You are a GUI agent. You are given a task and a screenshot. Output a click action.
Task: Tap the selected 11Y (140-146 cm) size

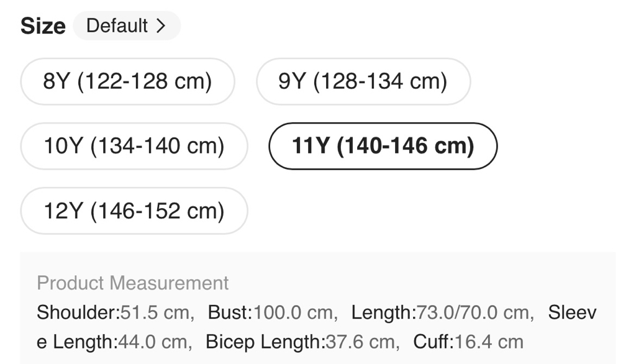tap(383, 146)
